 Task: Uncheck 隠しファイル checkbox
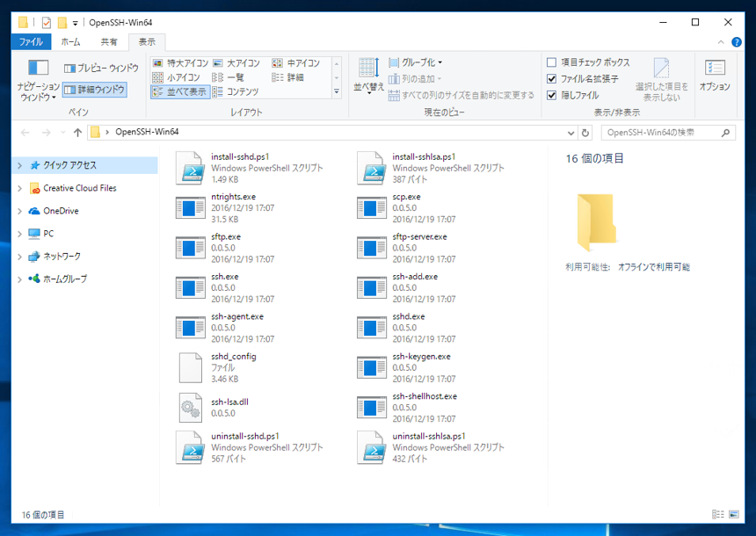point(551,95)
